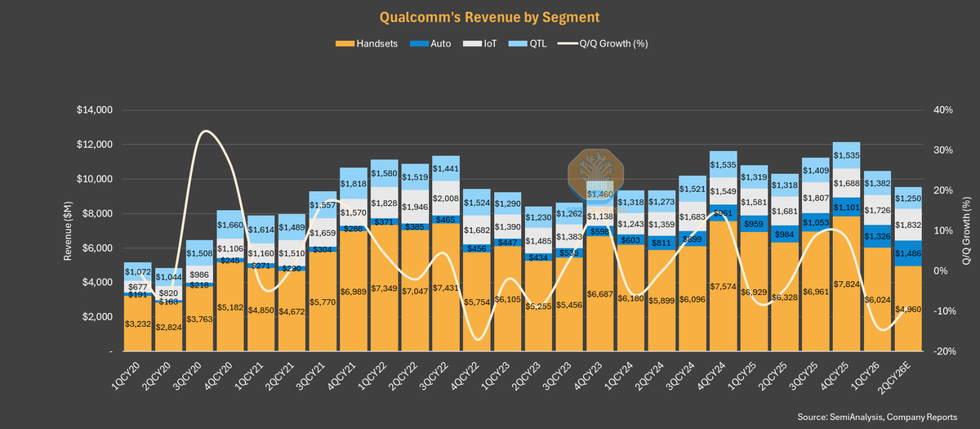Click the $6,024 handsets data label
Screen dimensions: 980x429
pos(876,300)
